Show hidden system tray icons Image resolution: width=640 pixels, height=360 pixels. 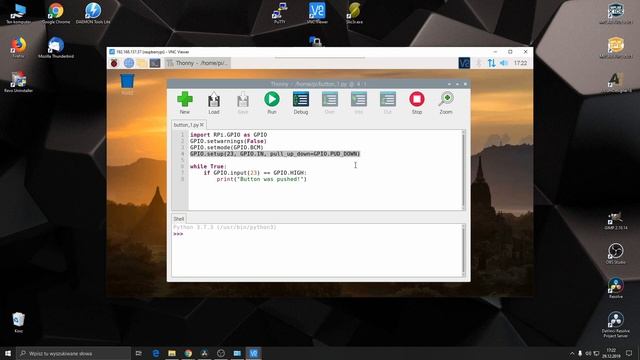click(x=572, y=353)
